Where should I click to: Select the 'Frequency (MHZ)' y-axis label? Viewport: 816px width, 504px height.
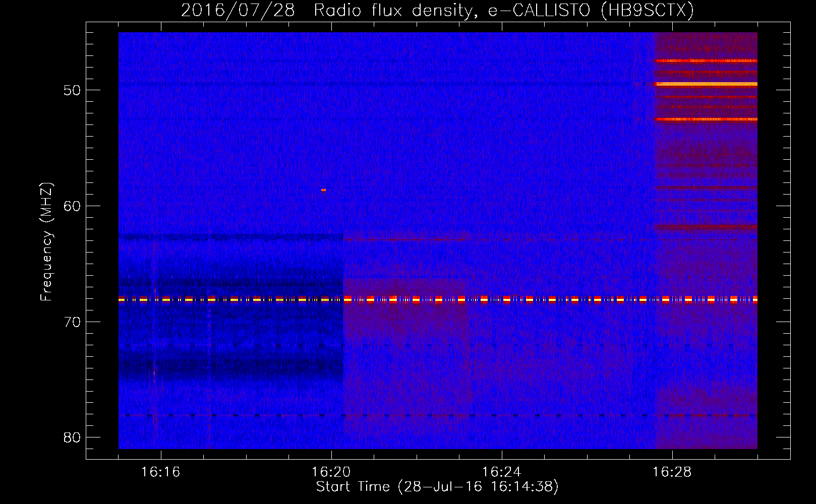point(46,241)
